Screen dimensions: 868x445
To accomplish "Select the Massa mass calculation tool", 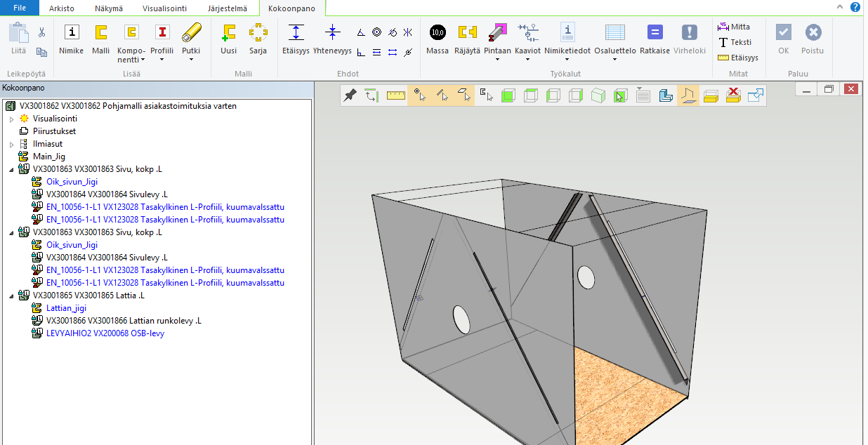I will (438, 32).
